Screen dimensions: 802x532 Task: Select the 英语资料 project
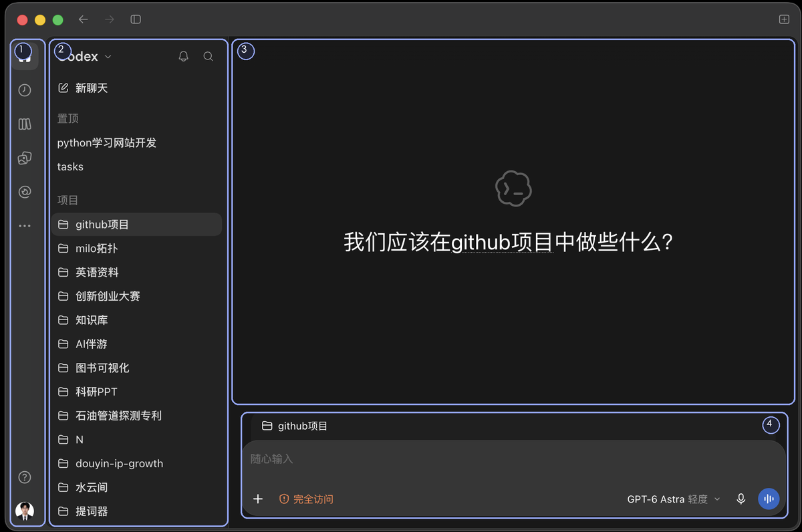(136, 273)
